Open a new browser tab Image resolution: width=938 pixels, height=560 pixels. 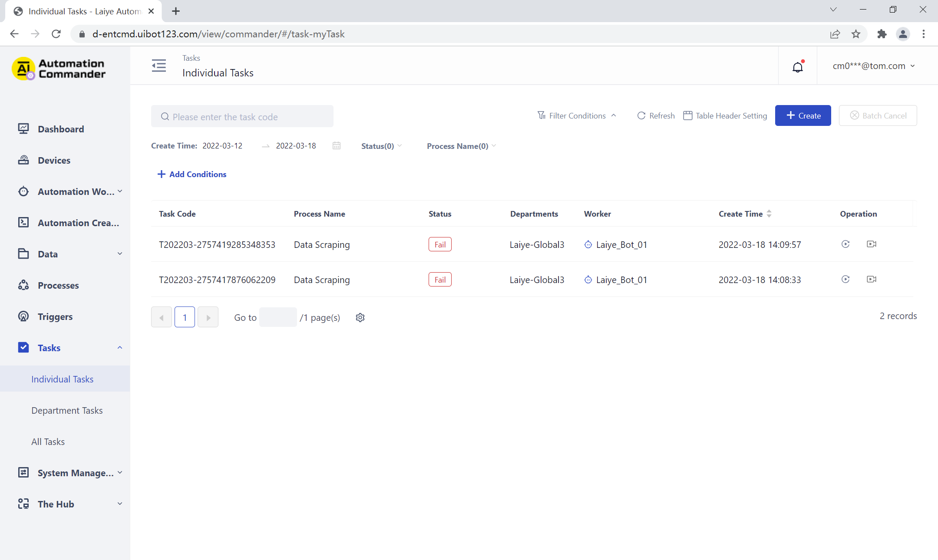(x=176, y=11)
